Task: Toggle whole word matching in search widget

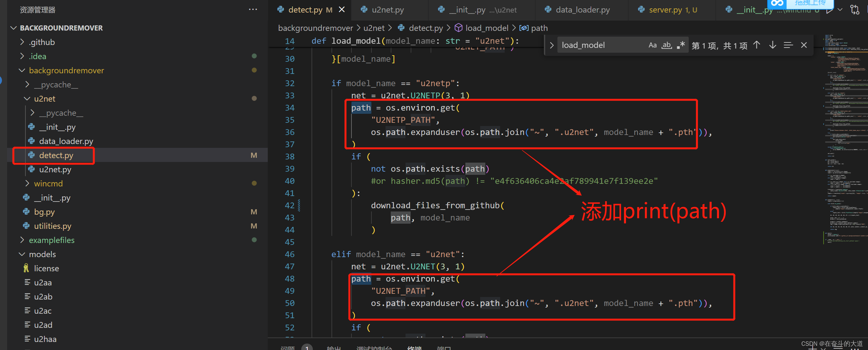Action: point(667,45)
